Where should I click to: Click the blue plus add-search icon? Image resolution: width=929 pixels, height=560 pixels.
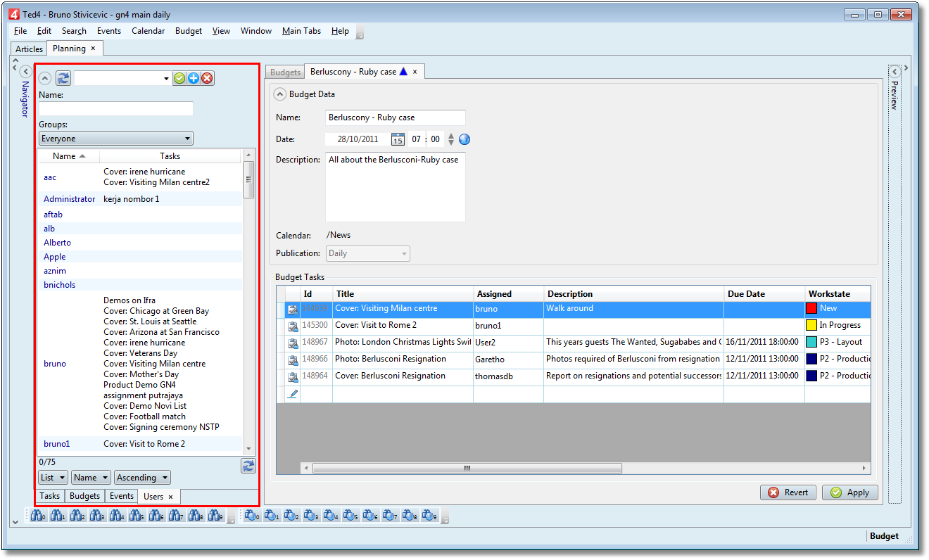pyautogui.click(x=194, y=78)
